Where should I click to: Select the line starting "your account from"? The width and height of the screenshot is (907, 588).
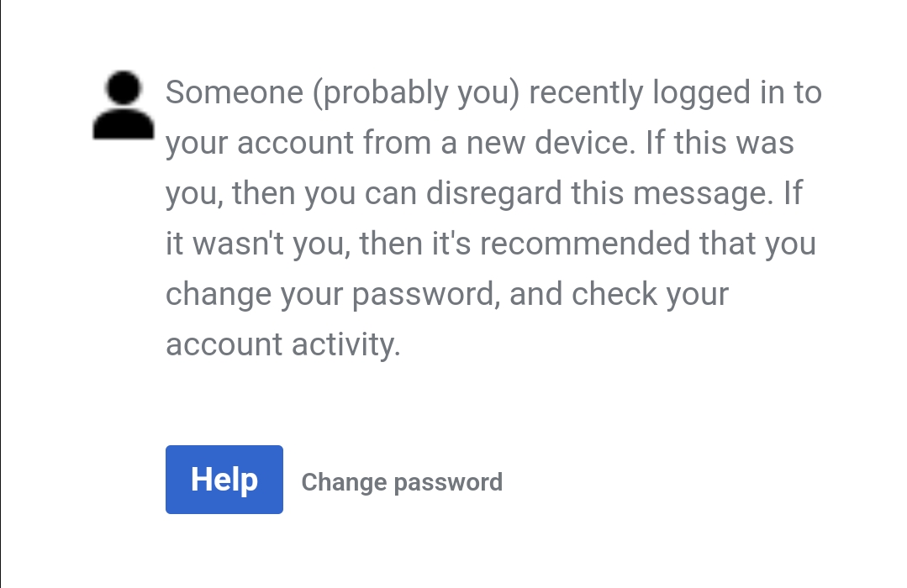point(479,143)
